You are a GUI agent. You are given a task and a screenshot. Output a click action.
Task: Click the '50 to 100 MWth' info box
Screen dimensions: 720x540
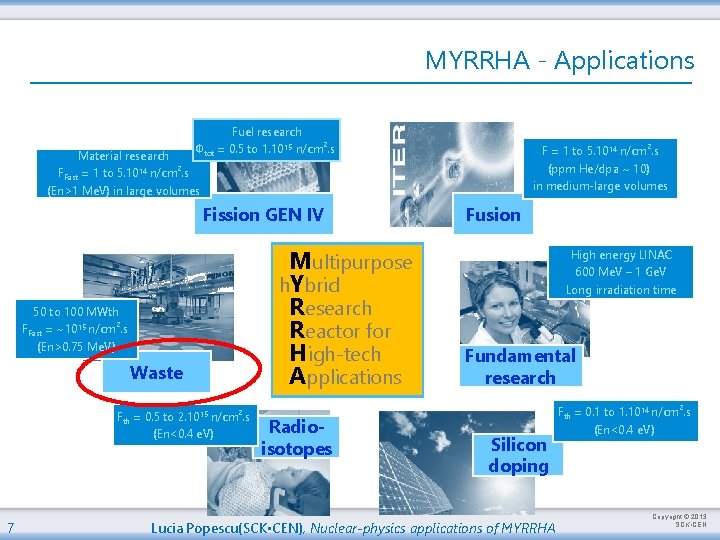[x=77, y=329]
